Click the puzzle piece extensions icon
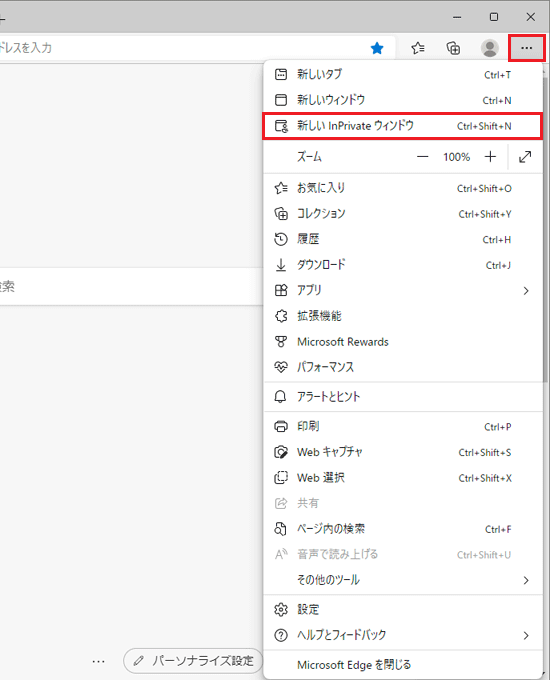This screenshot has width=550, height=680. [x=281, y=316]
